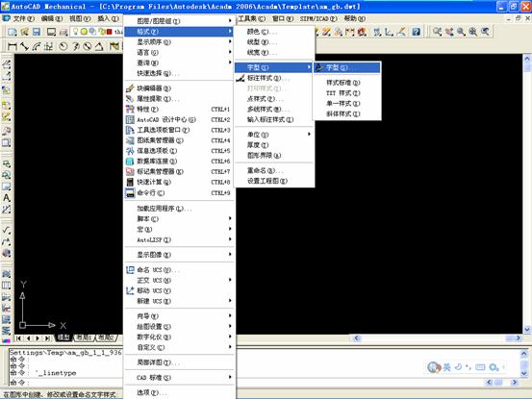Click the Block Editor icon (块编辑器)
Screen dimensions: 532x399
tap(130, 88)
